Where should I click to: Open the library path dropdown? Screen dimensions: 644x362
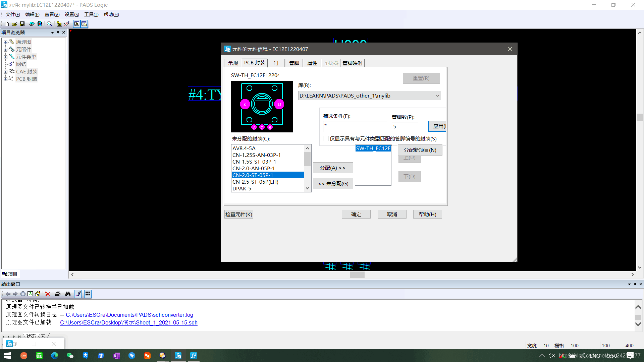[437, 96]
